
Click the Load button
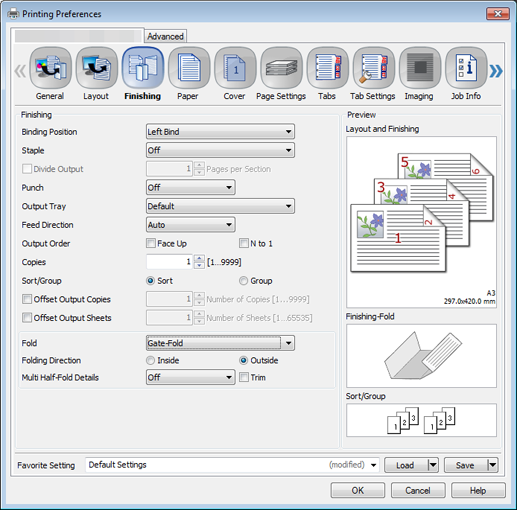(405, 465)
